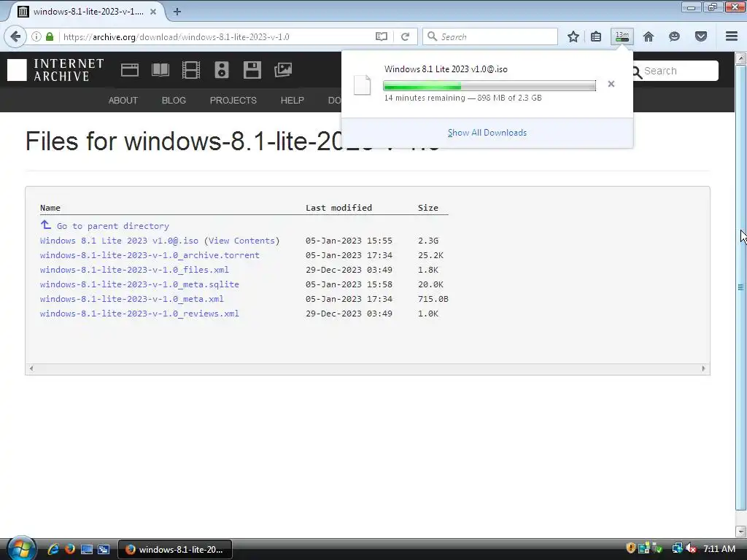Click the listing's scroll left arrow
The width and height of the screenshot is (747, 560).
pos(31,368)
